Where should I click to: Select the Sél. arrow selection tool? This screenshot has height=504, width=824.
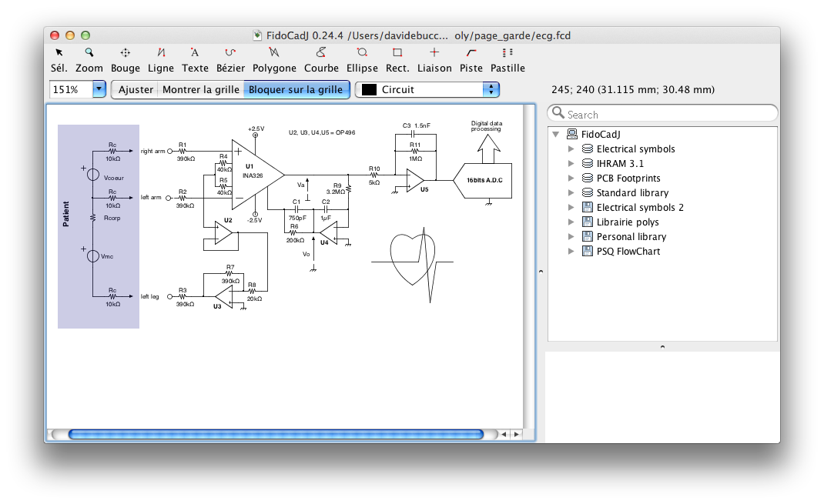(59, 59)
